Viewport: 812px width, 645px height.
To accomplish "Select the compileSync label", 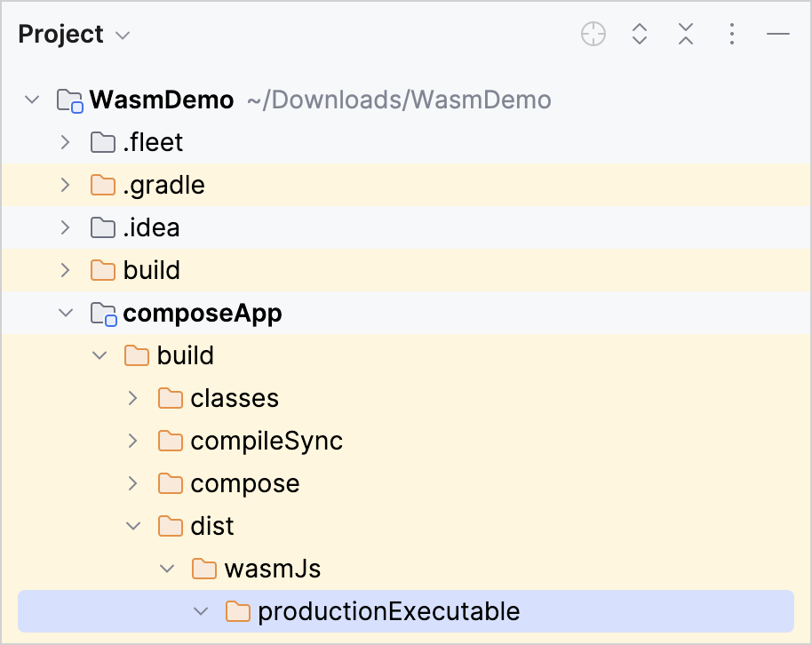I will click(267, 442).
